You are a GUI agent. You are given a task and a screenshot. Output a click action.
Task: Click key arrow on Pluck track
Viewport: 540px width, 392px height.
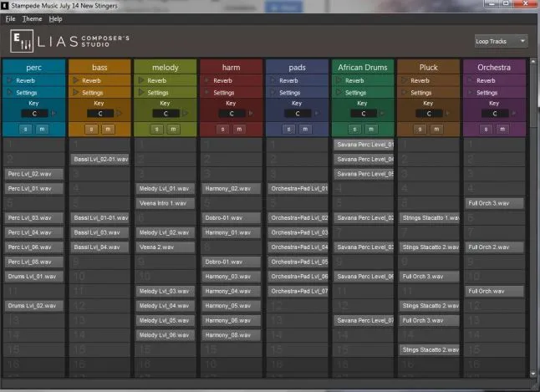[448, 114]
